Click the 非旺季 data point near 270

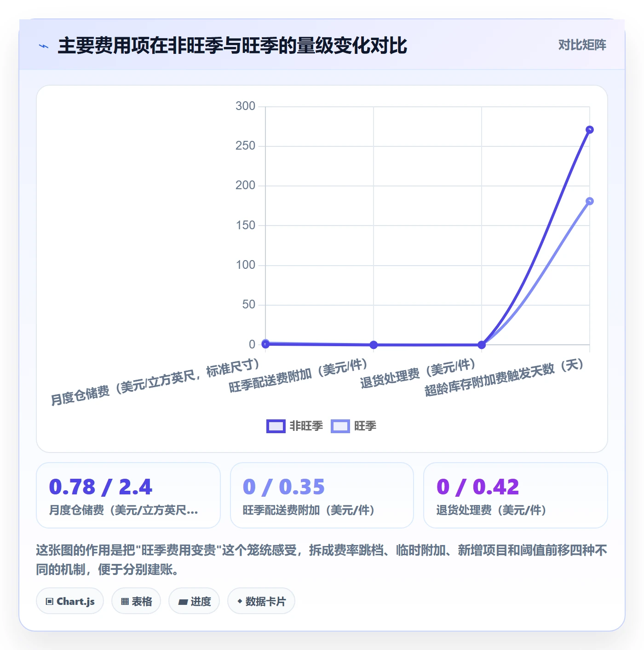tap(590, 130)
